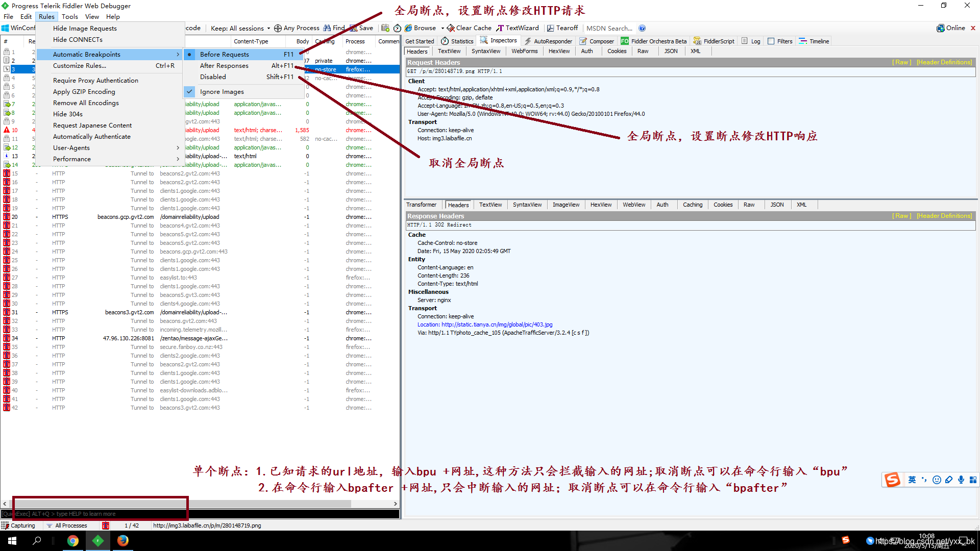Click the Tearoff toolbar button
This screenshot has width=980, height=551.
point(562,28)
